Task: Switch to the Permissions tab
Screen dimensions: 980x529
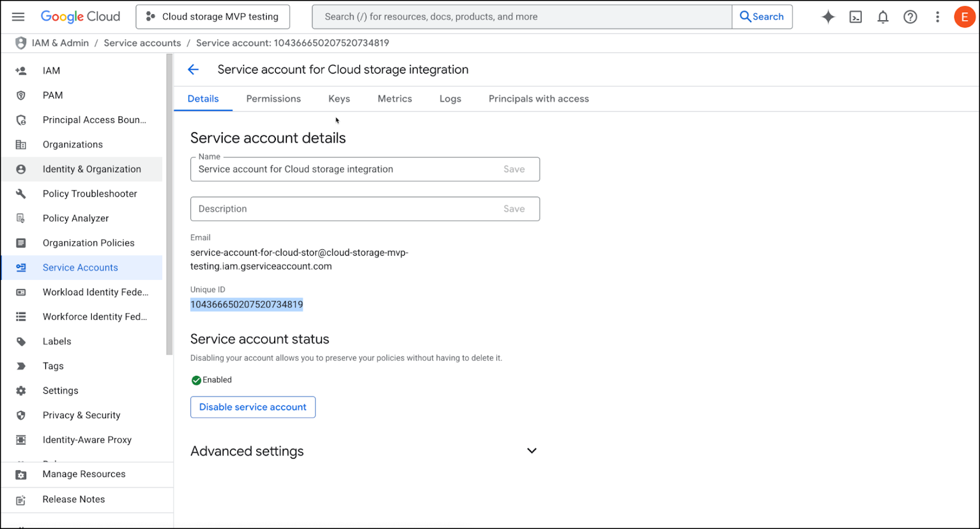Action: click(273, 99)
